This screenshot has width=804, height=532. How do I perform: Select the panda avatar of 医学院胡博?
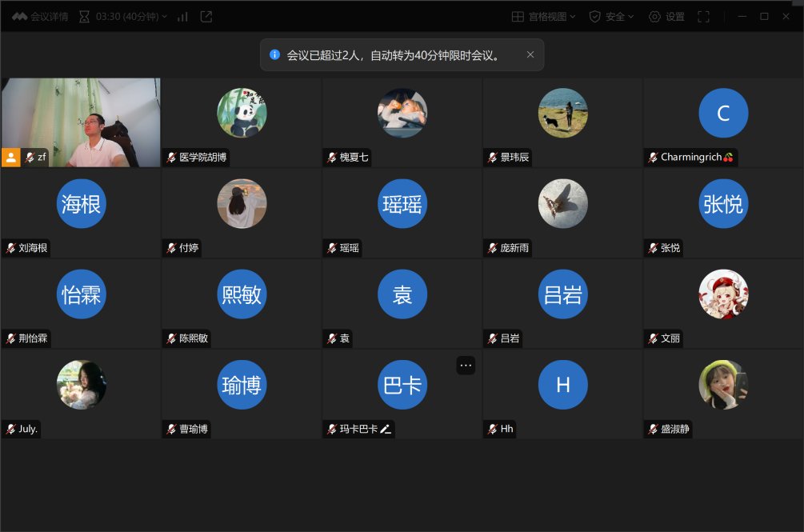242,113
